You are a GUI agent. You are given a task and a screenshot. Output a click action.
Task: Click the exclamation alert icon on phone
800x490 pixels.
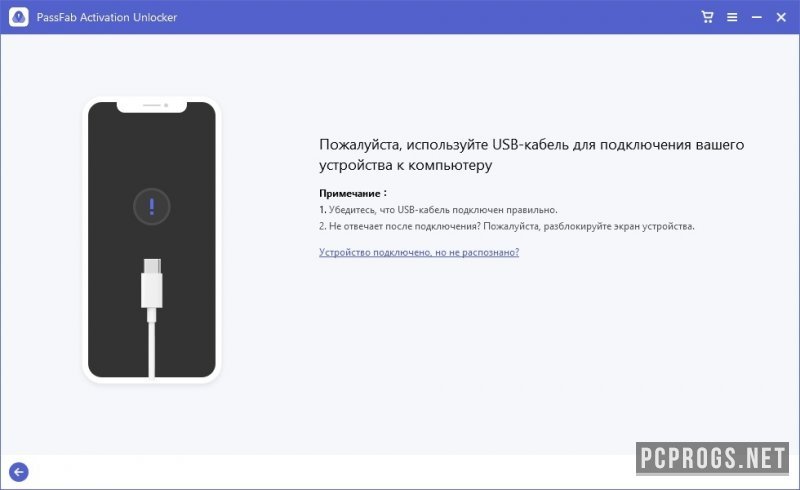(152, 207)
